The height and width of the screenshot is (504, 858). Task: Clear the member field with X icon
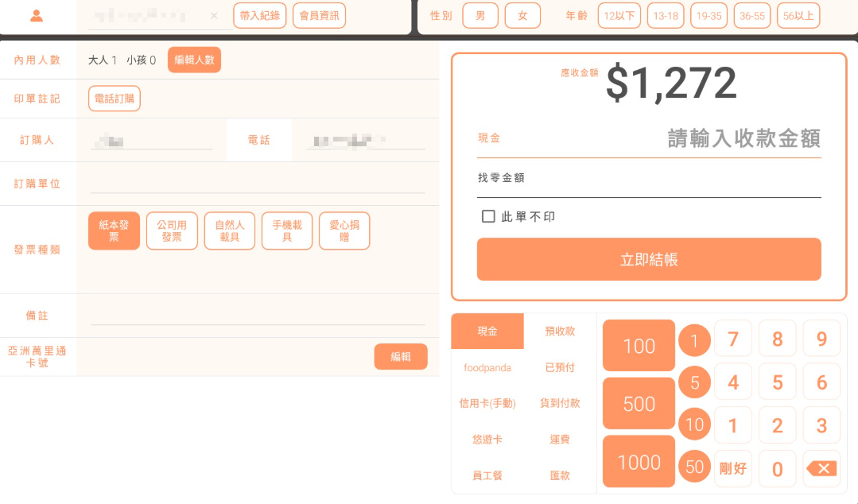(214, 16)
